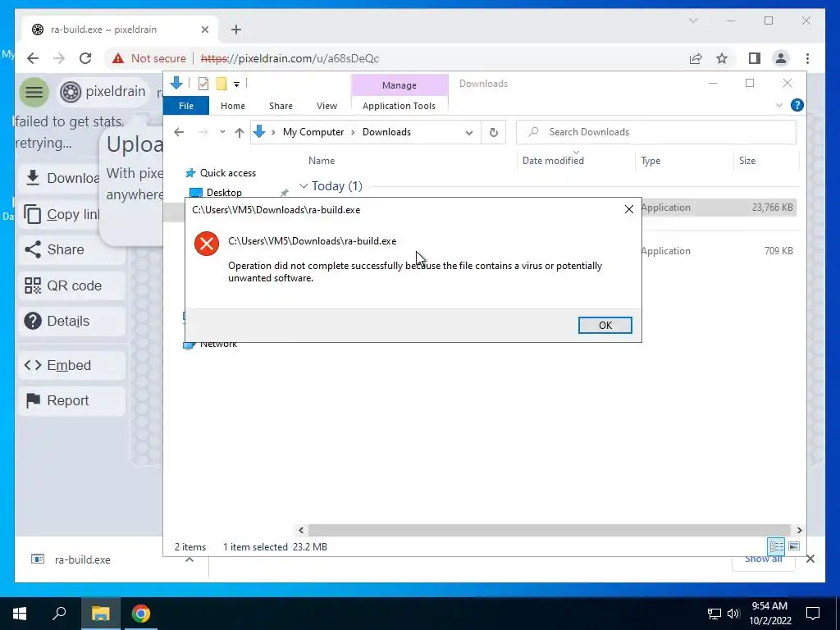
Task: Sort by the Name column
Action: tap(322, 161)
